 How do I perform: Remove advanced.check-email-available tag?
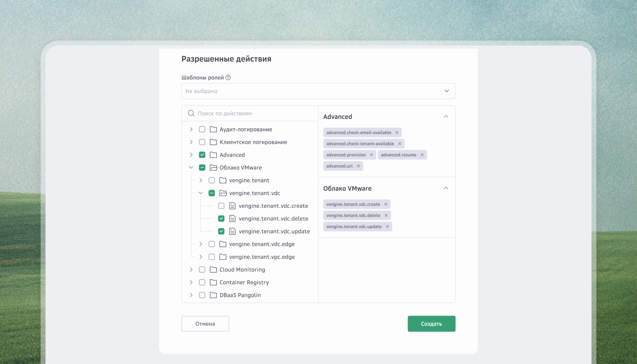[x=397, y=132]
